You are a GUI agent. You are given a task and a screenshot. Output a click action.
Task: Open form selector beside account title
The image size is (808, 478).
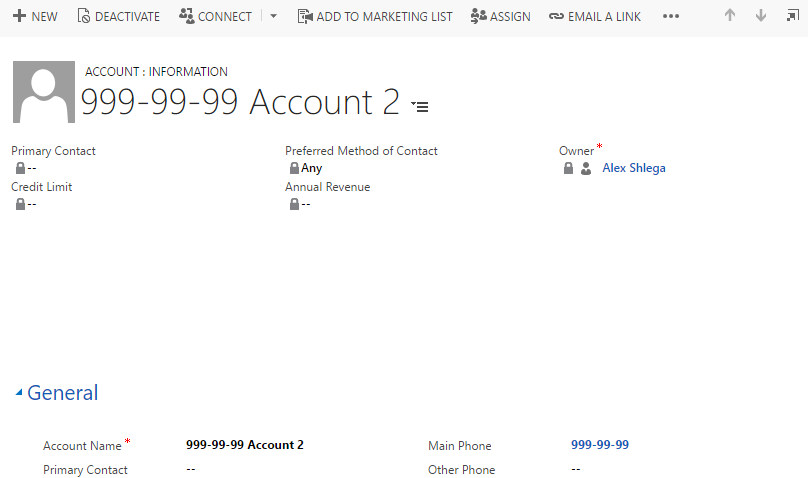click(420, 105)
